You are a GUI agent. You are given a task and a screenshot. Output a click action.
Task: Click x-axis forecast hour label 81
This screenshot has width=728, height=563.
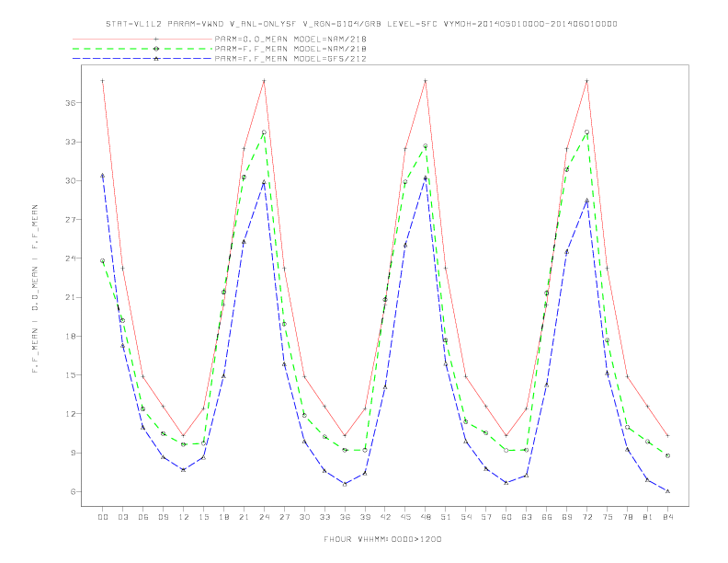click(x=648, y=517)
